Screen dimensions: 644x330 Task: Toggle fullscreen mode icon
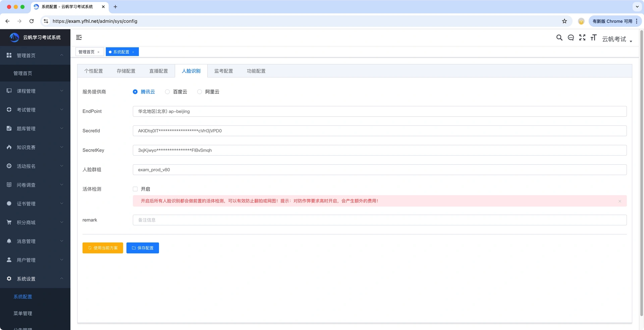point(582,38)
